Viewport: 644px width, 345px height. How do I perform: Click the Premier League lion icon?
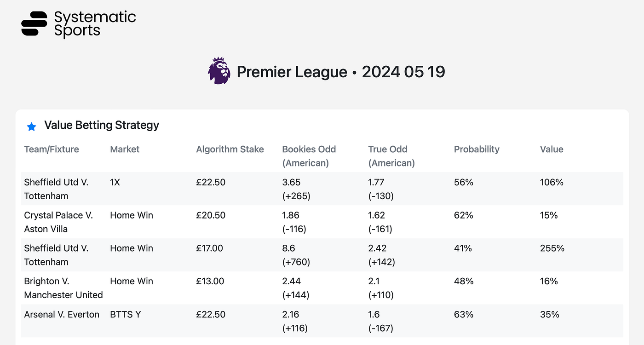click(x=219, y=71)
